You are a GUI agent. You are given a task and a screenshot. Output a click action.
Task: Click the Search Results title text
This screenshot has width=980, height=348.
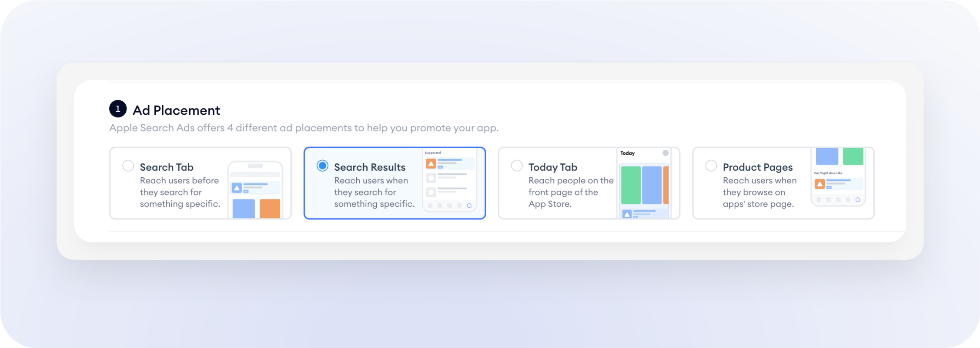click(370, 167)
